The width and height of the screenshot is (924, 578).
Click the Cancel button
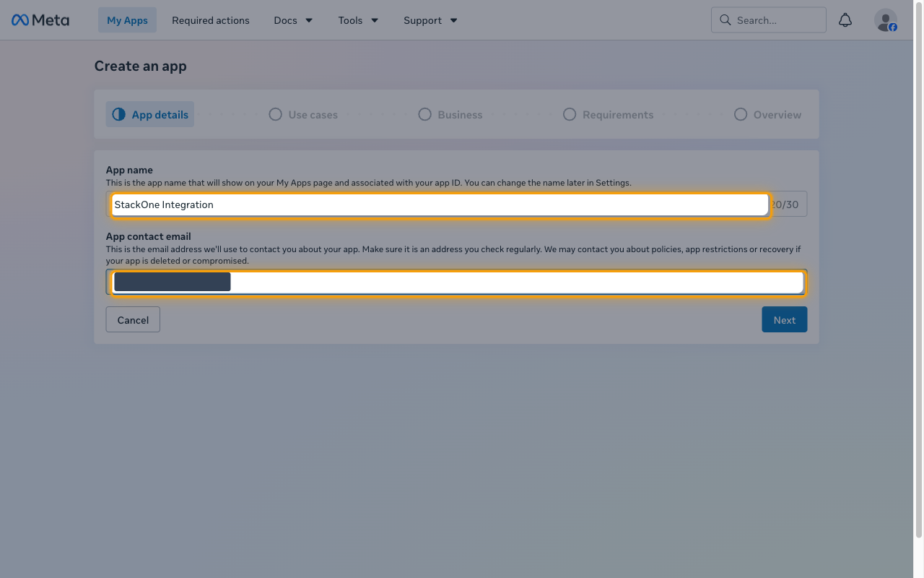tap(133, 319)
